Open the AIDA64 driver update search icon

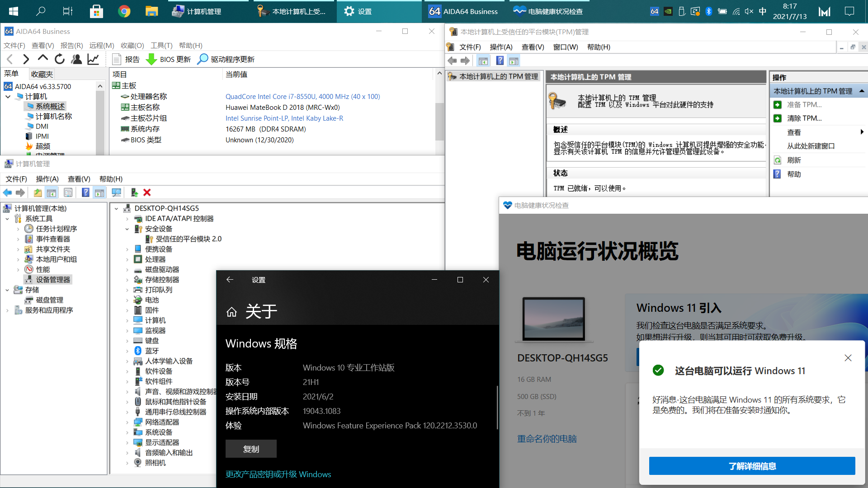click(x=203, y=59)
